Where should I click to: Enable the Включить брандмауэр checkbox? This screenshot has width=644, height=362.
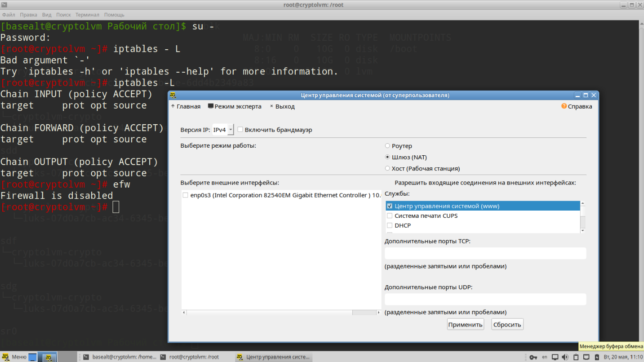pyautogui.click(x=240, y=130)
